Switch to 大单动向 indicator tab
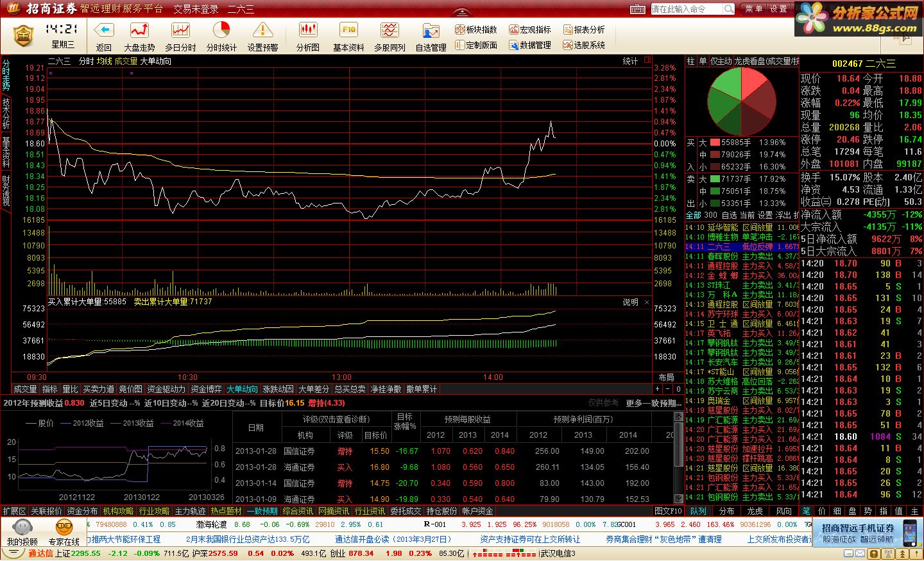Screen dimensions: 924x561 tap(242, 389)
